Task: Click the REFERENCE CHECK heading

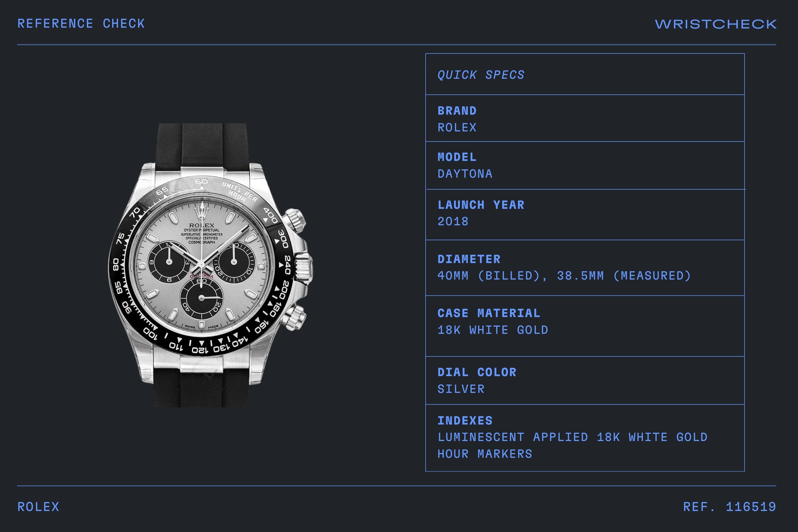Action: tap(81, 24)
